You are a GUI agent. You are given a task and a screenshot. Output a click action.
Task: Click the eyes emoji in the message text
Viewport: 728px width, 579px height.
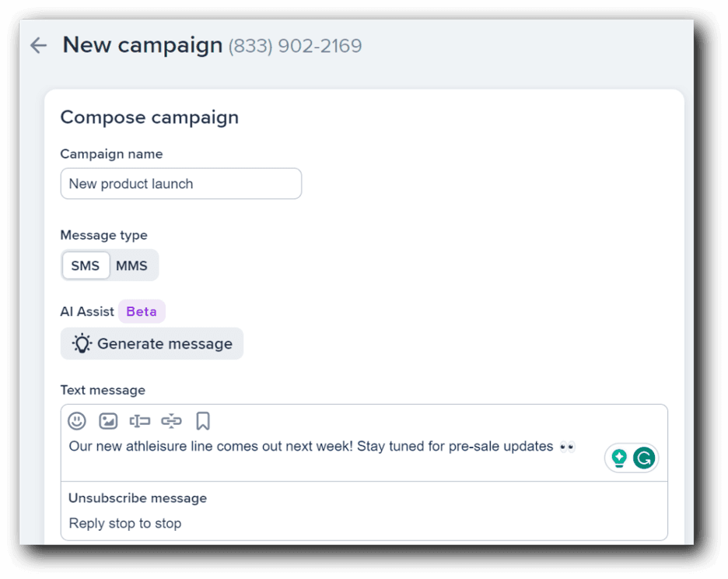click(x=567, y=446)
